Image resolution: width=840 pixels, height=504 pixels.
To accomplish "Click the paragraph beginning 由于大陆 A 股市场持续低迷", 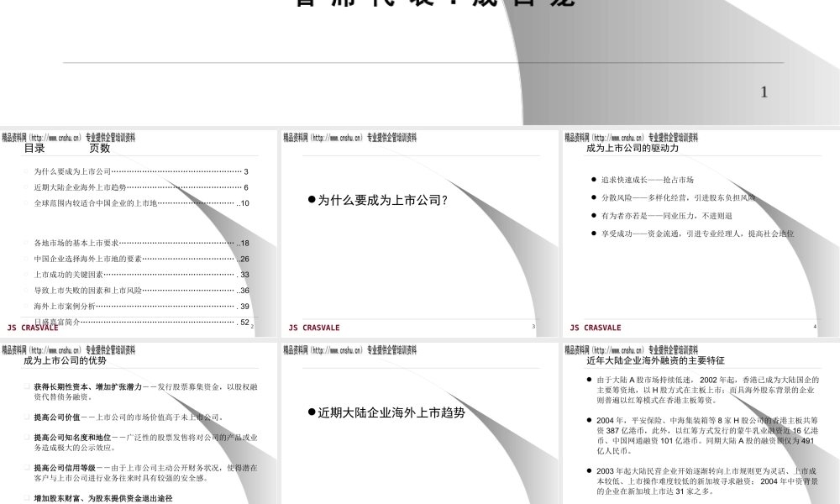I will (x=707, y=390).
